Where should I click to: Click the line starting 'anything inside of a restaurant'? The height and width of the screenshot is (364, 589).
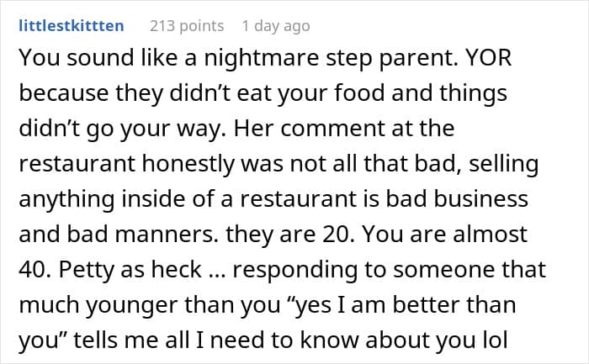click(x=273, y=200)
